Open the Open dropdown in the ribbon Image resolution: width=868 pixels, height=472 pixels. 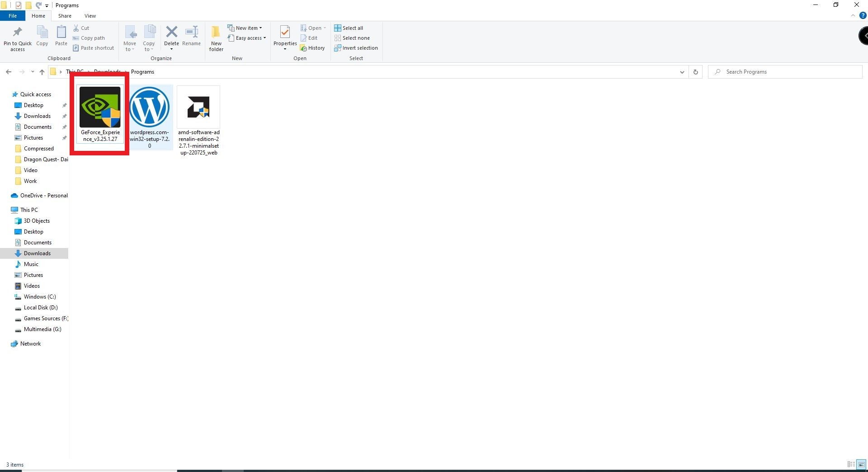[x=313, y=28]
